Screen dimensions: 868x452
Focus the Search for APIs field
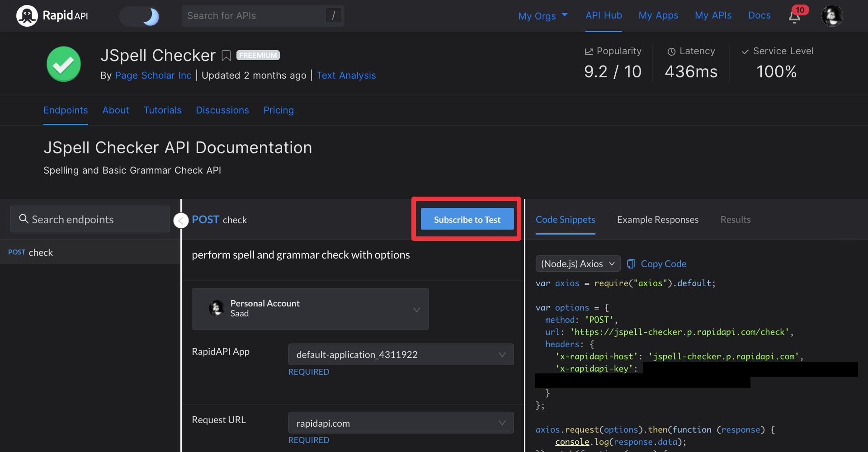tap(263, 16)
